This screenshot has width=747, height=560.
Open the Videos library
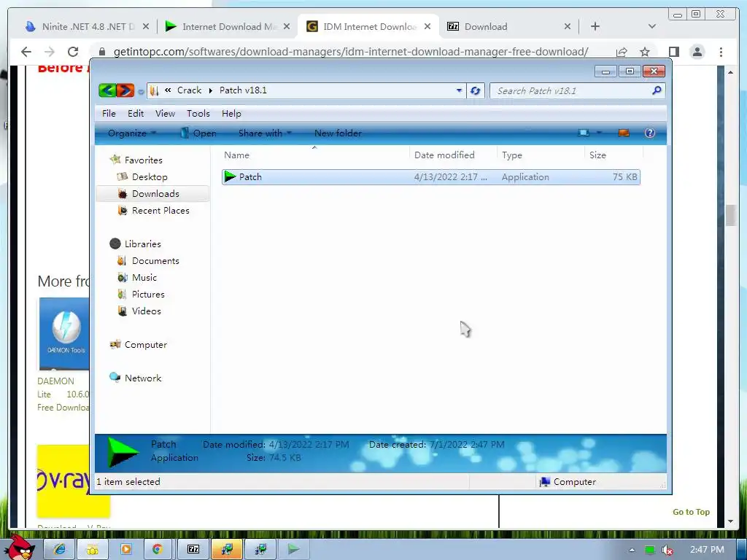coord(146,311)
